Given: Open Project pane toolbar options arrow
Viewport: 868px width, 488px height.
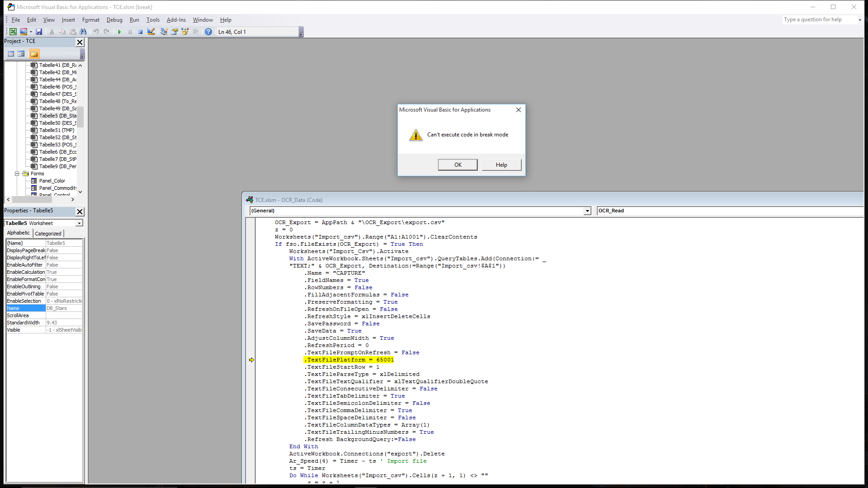Looking at the screenshot, I should click(x=82, y=54).
